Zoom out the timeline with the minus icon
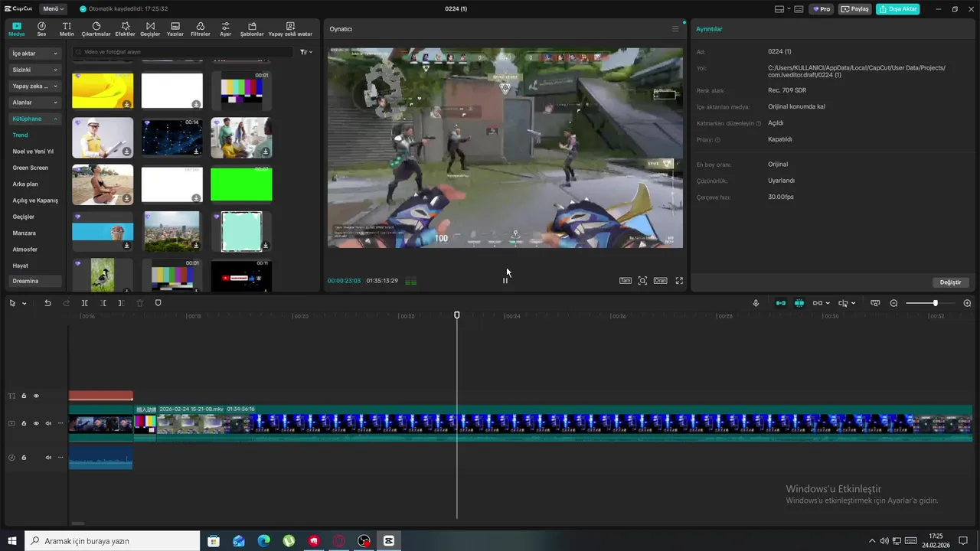 pos(893,303)
